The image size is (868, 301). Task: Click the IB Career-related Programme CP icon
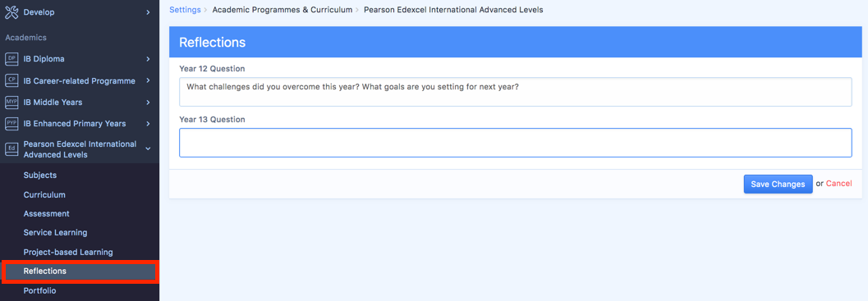(x=11, y=80)
